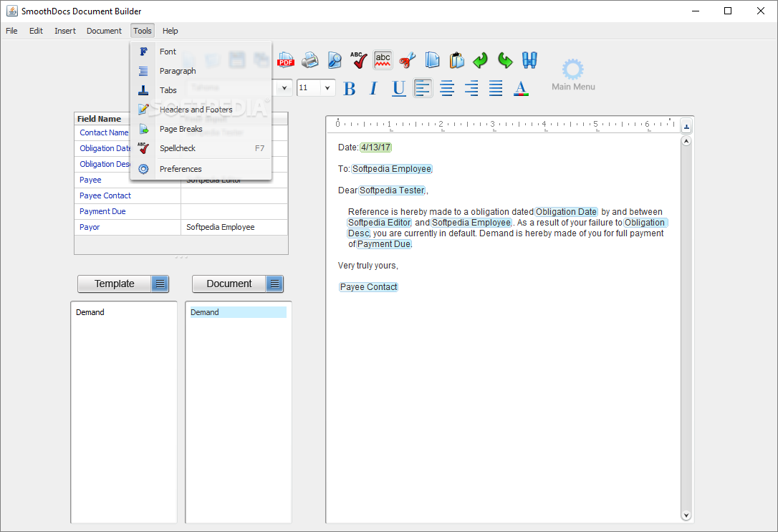778x532 pixels.
Task: Justify the text
Action: [496, 88]
